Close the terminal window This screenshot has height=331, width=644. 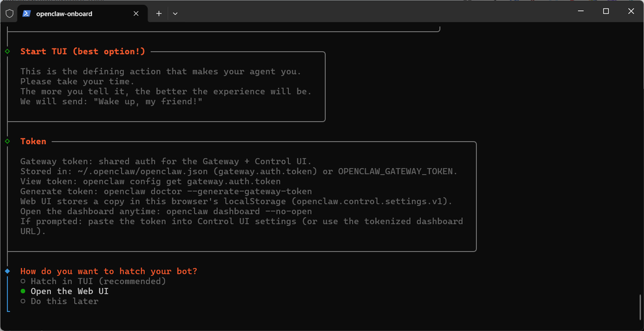point(631,11)
